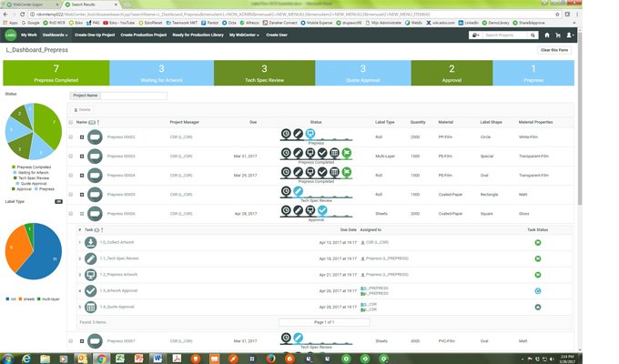Click the Prepress 00003 project thumbnail icon
Screen dimensions: 619x364
(x=95, y=157)
